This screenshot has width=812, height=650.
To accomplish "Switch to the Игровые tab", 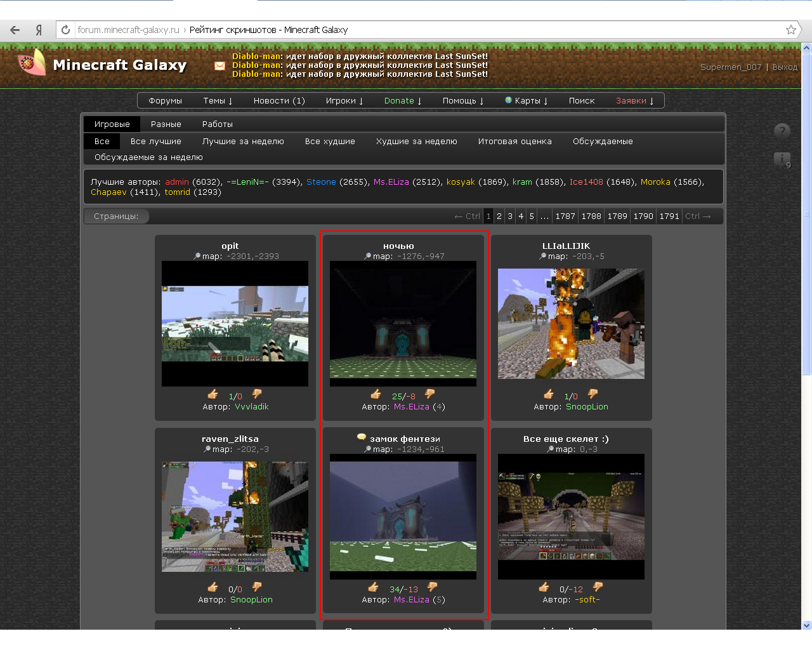I will [x=112, y=124].
